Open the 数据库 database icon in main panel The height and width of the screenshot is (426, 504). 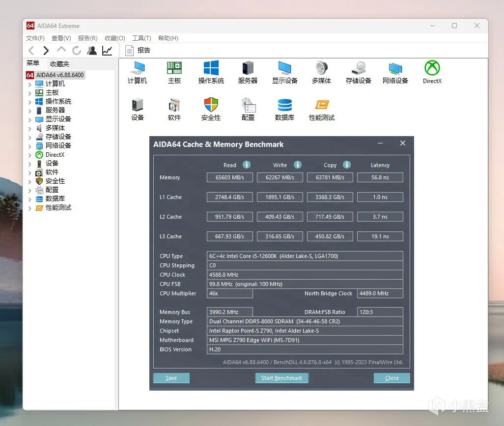pyautogui.click(x=285, y=109)
